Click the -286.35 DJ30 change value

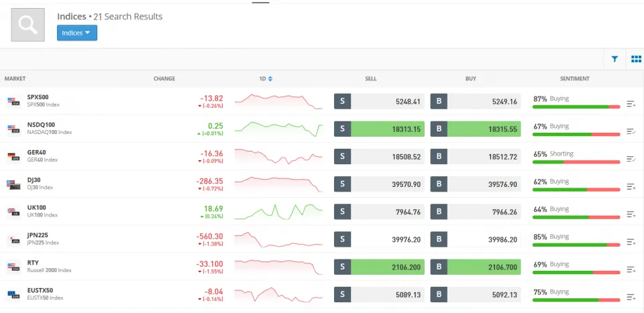tap(209, 181)
